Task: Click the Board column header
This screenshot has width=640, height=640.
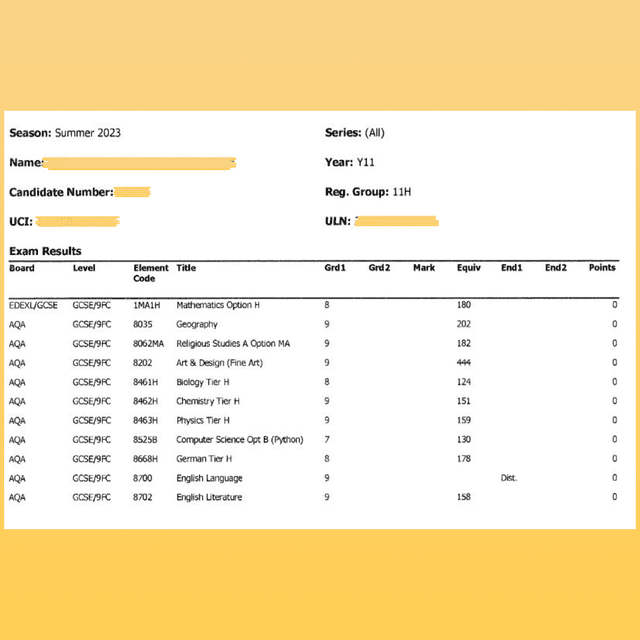Action: point(21,268)
